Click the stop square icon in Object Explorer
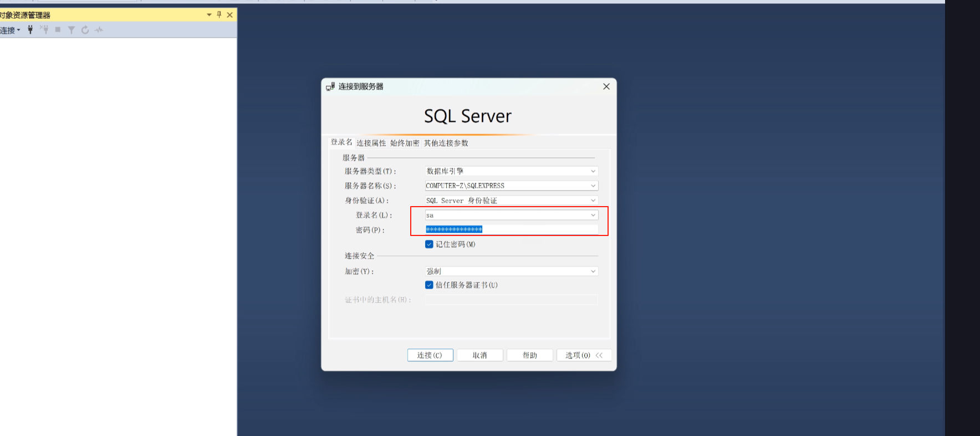This screenshot has width=980, height=436. (x=58, y=30)
